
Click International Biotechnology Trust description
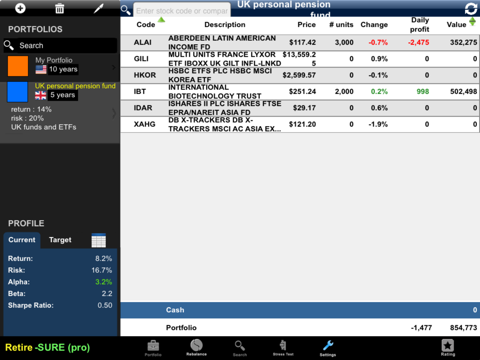215,91
